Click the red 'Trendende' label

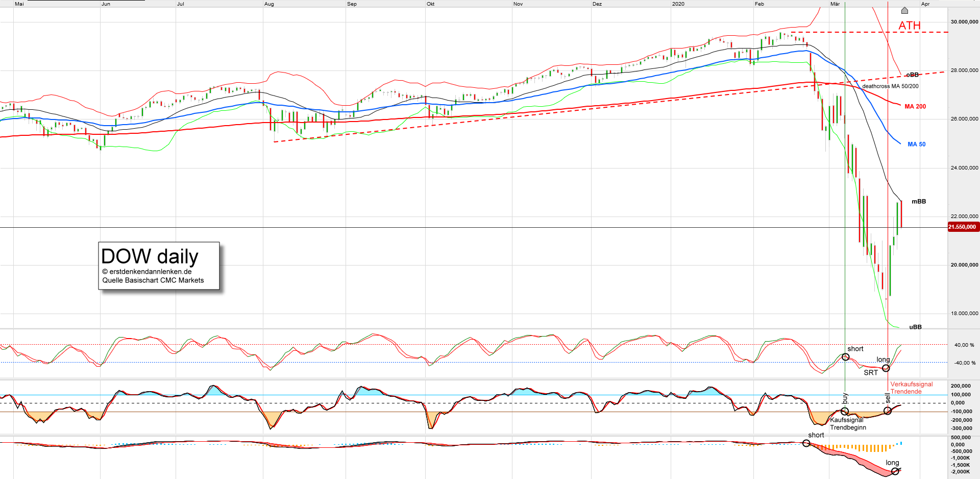coord(906,392)
